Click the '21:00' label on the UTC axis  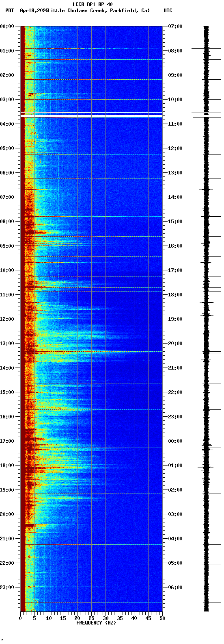[176, 368]
